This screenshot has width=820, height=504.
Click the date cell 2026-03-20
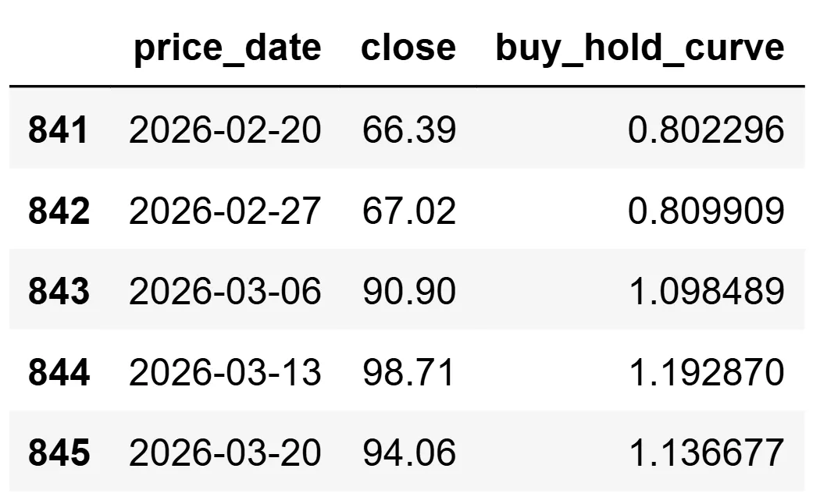pyautogui.click(x=225, y=453)
